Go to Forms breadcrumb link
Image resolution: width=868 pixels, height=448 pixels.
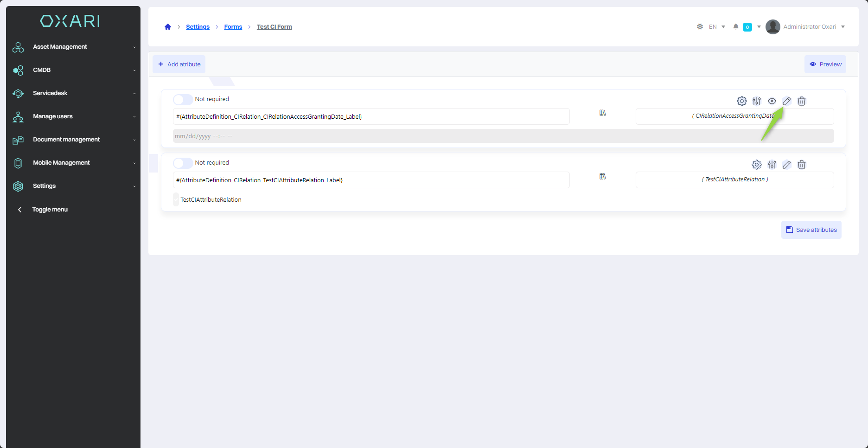(x=233, y=27)
